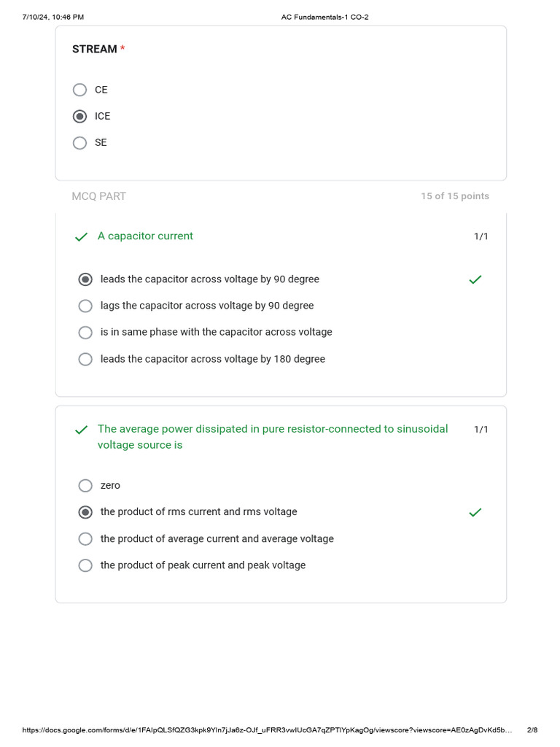Pick 'leads the capacitor across voltage by 180 degree'
Image resolution: width=560 pixels, height=747 pixels.
tap(85, 359)
